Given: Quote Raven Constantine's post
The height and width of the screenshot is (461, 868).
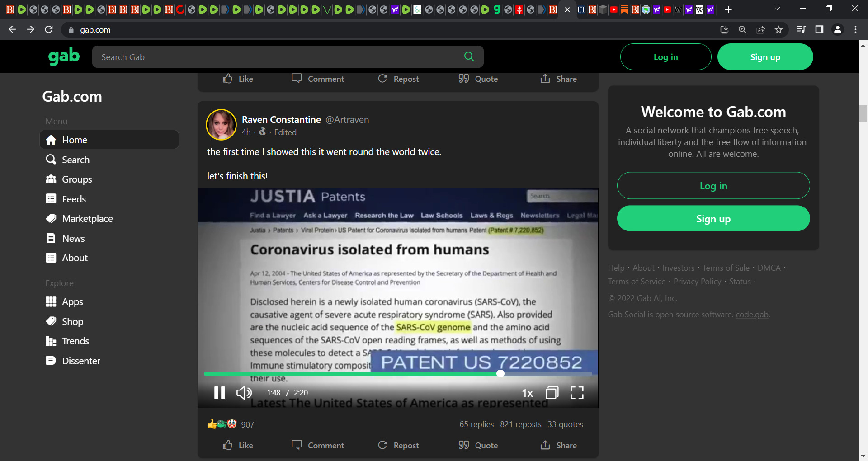Looking at the screenshot, I should 478,445.
